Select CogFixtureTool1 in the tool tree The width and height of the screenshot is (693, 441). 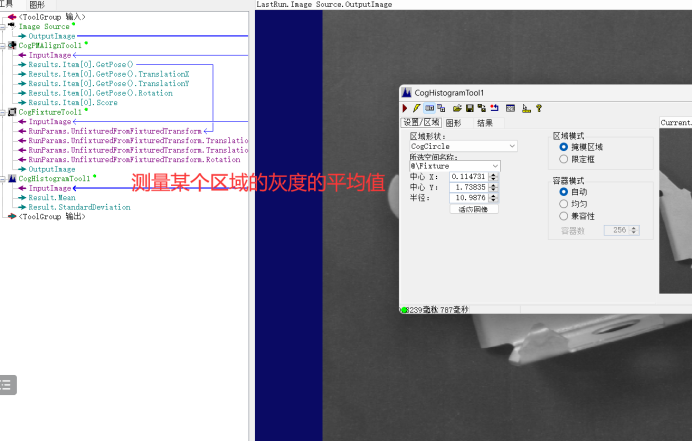[x=50, y=112]
